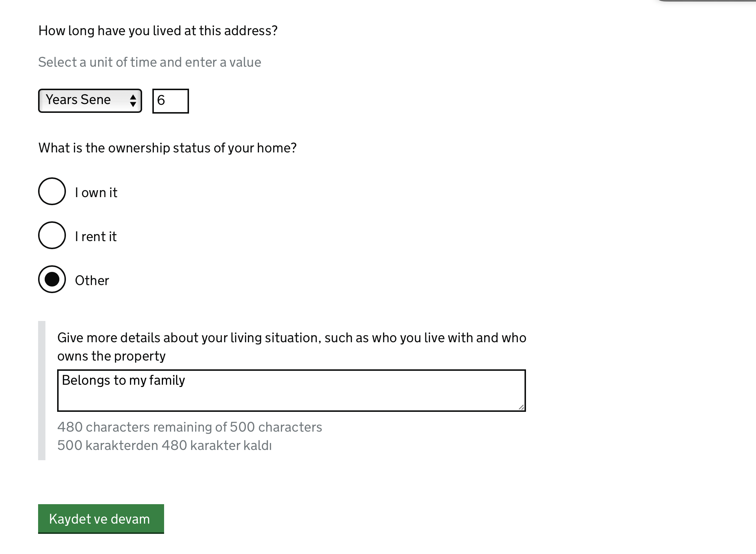Select the I own it radio button

[x=52, y=191]
